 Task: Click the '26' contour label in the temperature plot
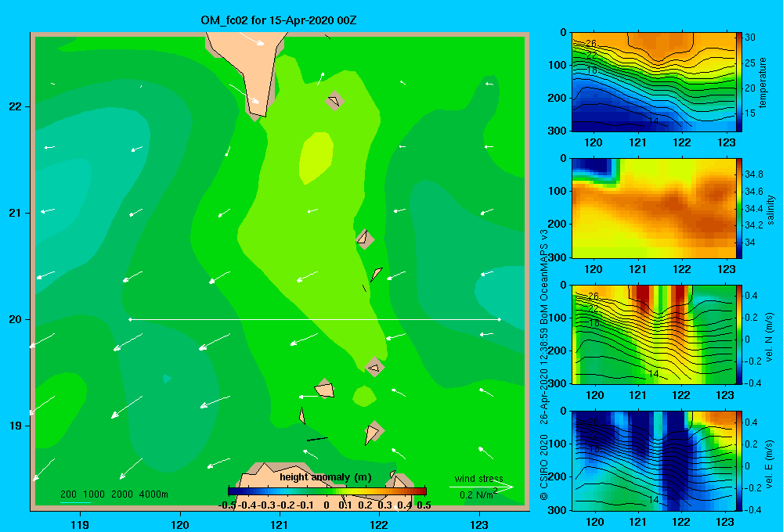tap(591, 43)
